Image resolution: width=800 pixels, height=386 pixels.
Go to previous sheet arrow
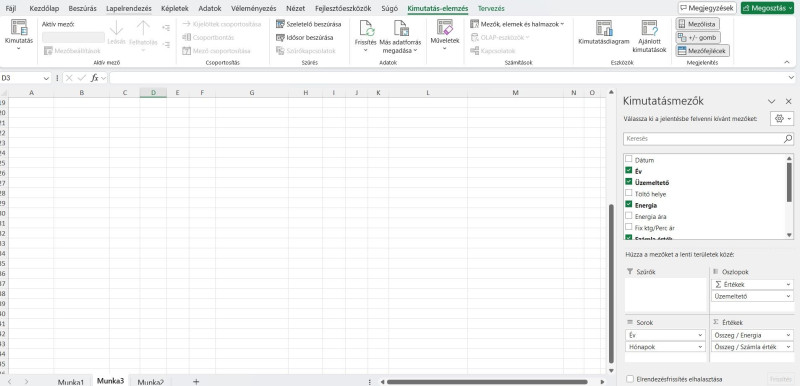[10, 381]
